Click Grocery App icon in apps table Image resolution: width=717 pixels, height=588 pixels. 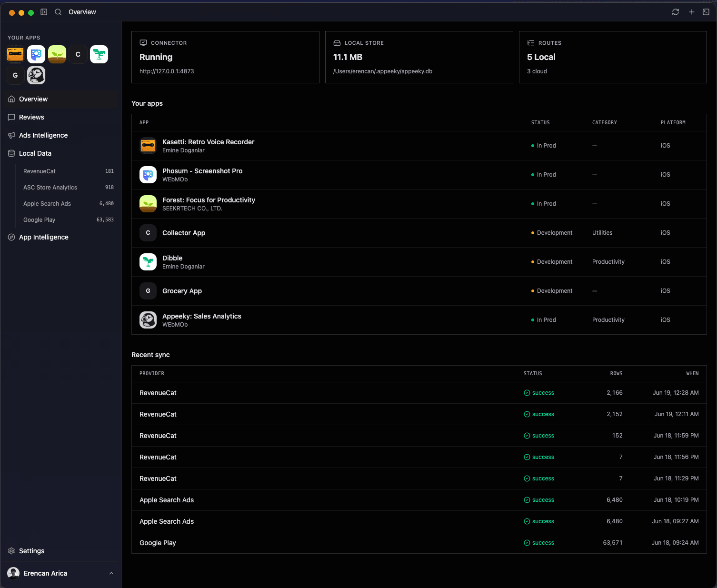coord(148,291)
